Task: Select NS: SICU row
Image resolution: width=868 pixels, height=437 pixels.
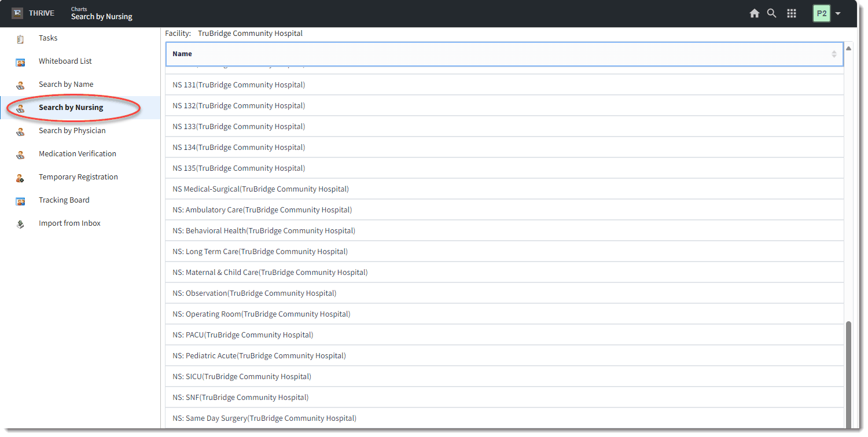Action: coord(505,376)
